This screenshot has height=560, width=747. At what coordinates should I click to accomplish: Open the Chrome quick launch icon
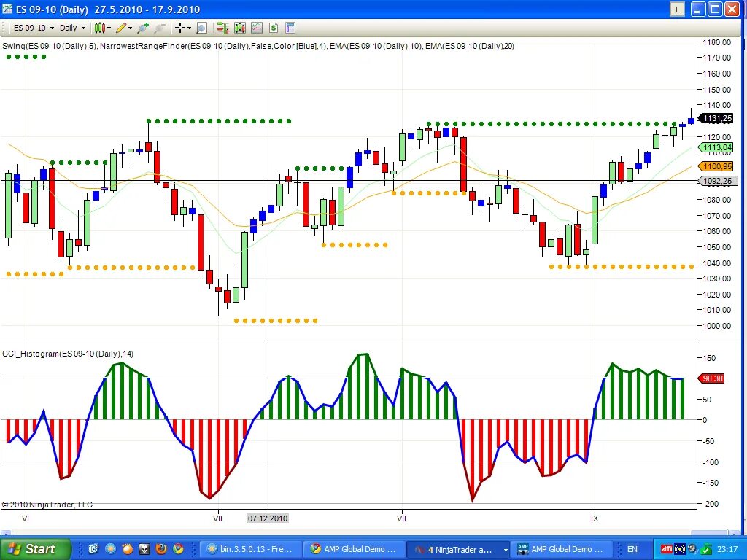[178, 549]
